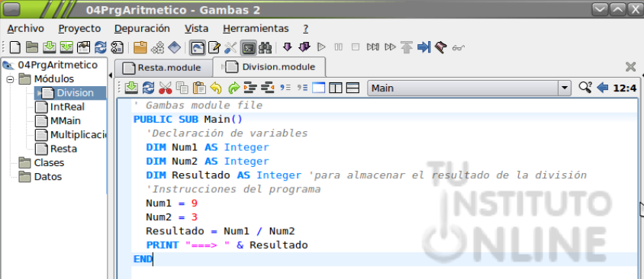Image resolution: width=644 pixels, height=279 pixels.
Task: Switch to the Resta.module tab
Action: pyautogui.click(x=163, y=67)
